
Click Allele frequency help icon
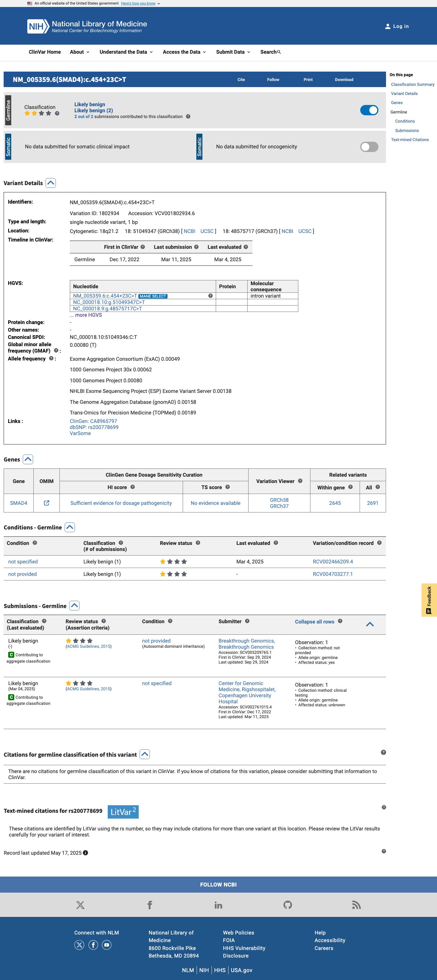coord(51,358)
